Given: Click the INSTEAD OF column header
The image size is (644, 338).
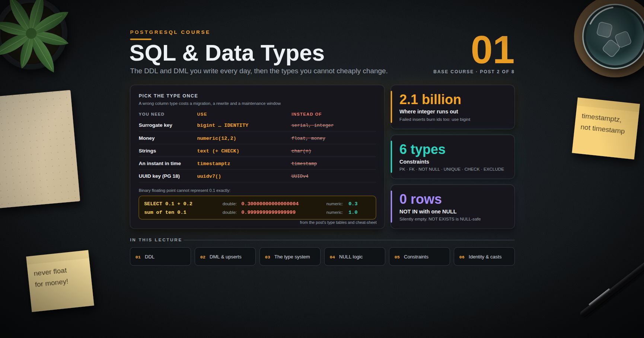Looking at the screenshot, I should coord(306,114).
